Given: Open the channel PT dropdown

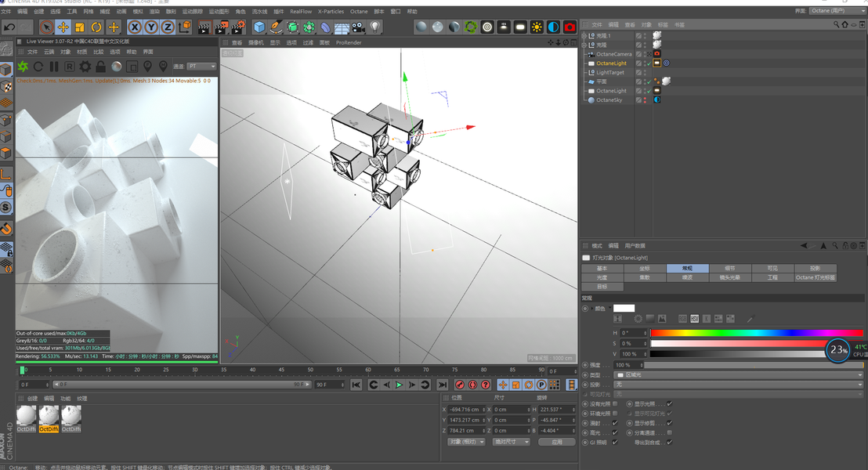Looking at the screenshot, I should click(201, 67).
